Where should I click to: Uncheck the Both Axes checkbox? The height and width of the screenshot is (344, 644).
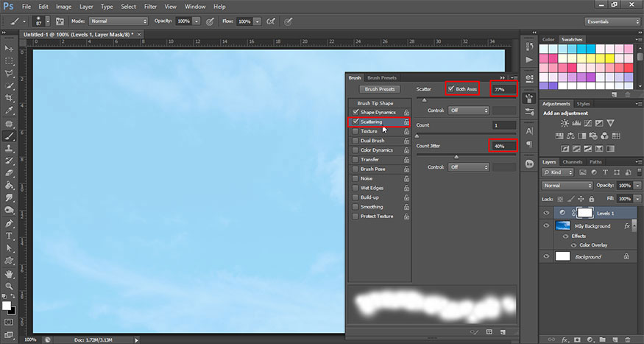click(451, 89)
